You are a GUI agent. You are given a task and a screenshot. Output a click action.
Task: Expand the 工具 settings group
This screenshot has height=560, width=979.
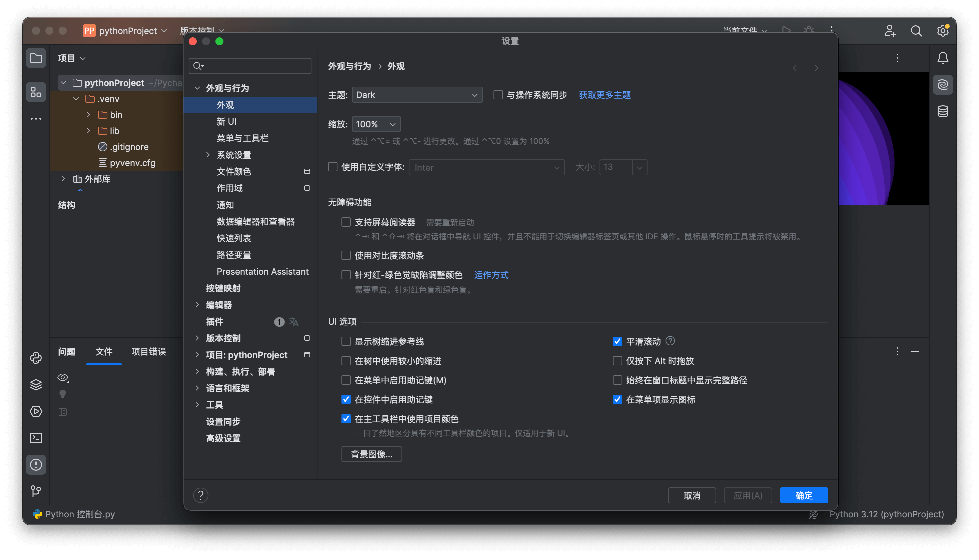tap(197, 405)
